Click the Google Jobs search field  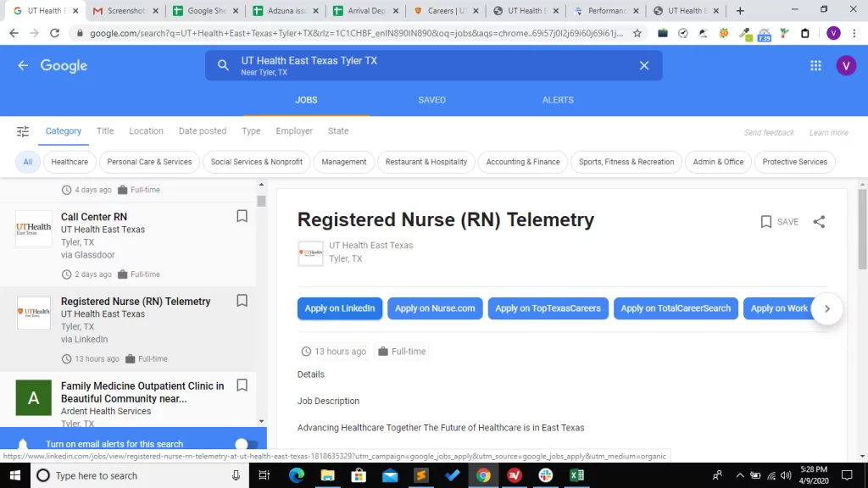(434, 65)
